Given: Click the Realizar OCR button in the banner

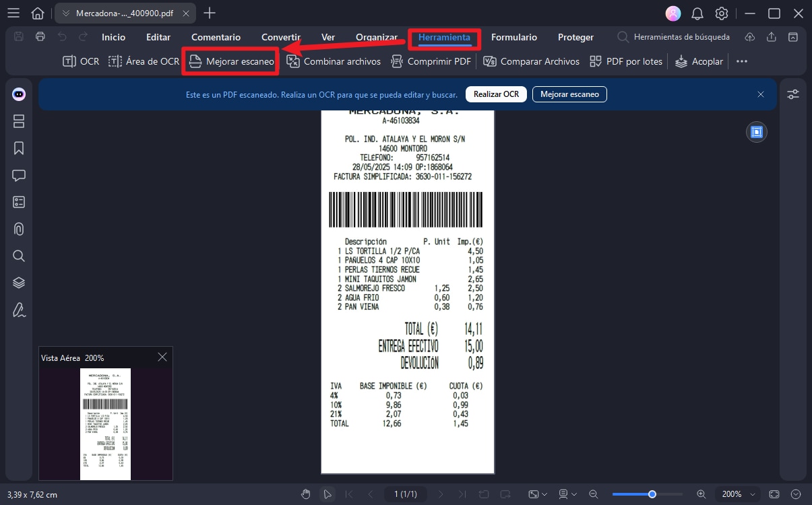Looking at the screenshot, I should point(496,94).
